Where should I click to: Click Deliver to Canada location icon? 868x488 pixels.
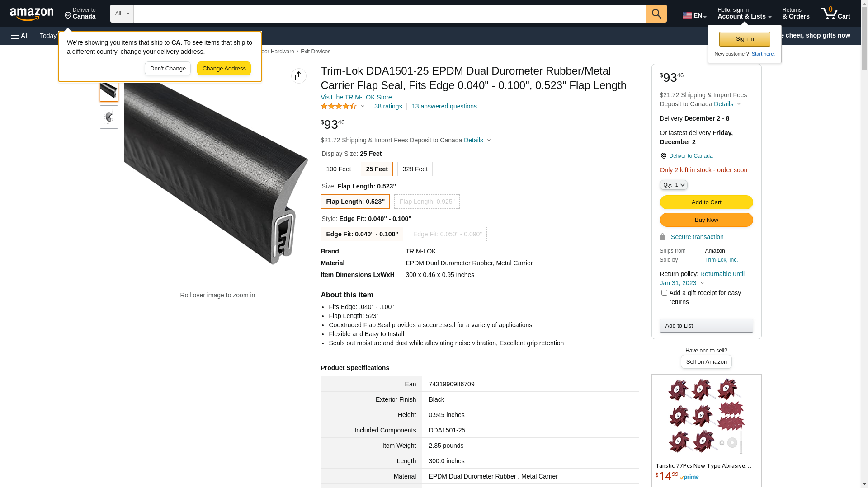coord(663,156)
